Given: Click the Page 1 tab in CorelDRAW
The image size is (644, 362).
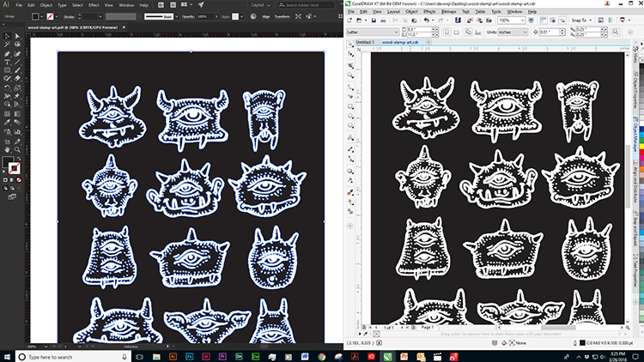Looking at the screenshot, I should point(427,328).
